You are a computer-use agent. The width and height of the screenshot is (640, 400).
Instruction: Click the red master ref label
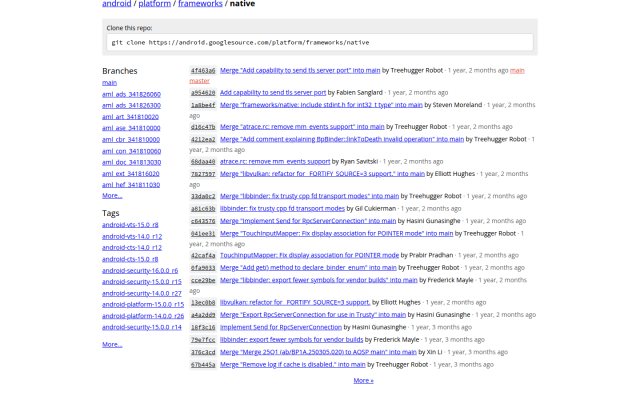coord(200,81)
